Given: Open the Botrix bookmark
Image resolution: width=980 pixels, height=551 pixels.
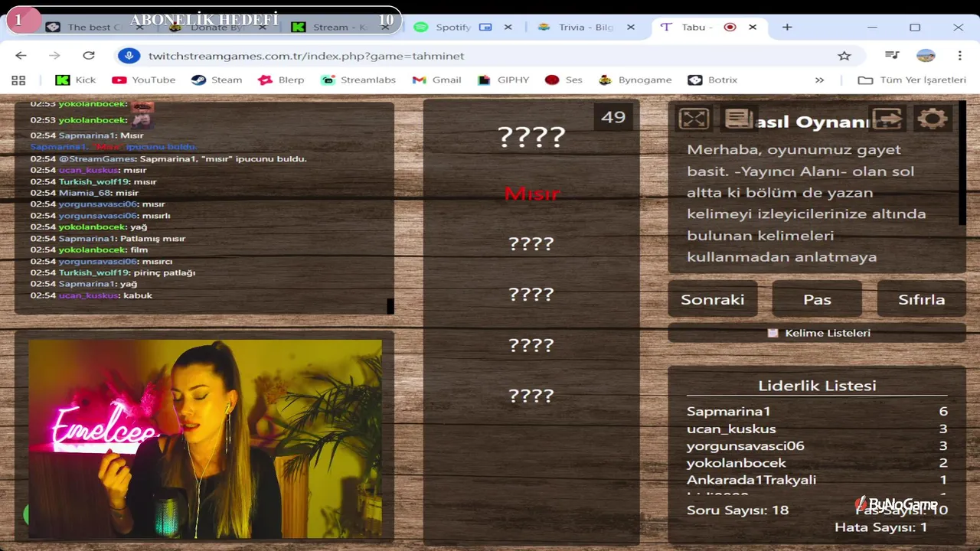Looking at the screenshot, I should (x=713, y=80).
